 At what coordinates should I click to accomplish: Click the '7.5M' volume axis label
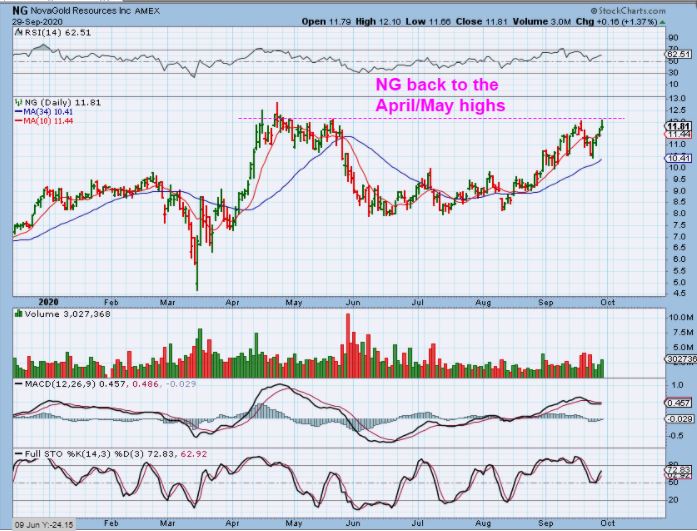click(682, 332)
